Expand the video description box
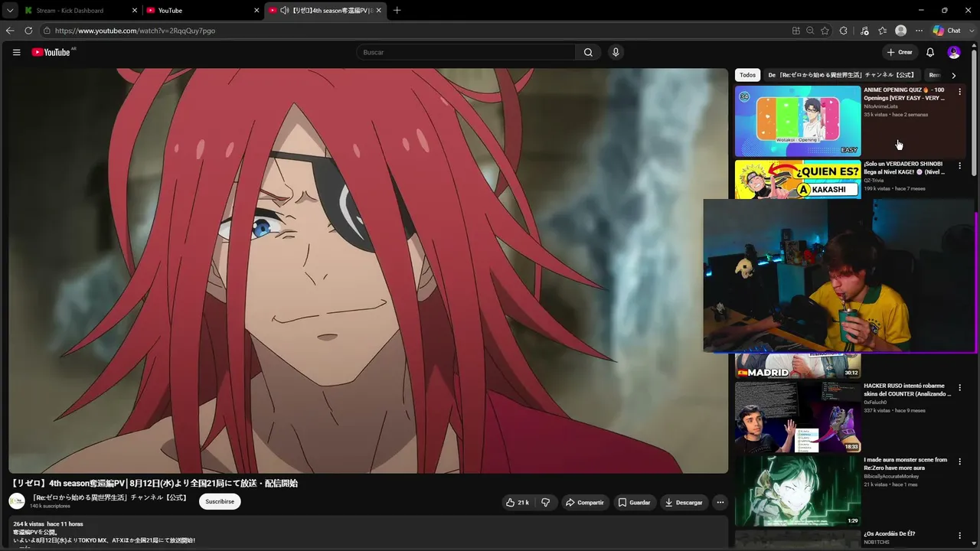Image resolution: width=980 pixels, height=551 pixels. [x=368, y=532]
